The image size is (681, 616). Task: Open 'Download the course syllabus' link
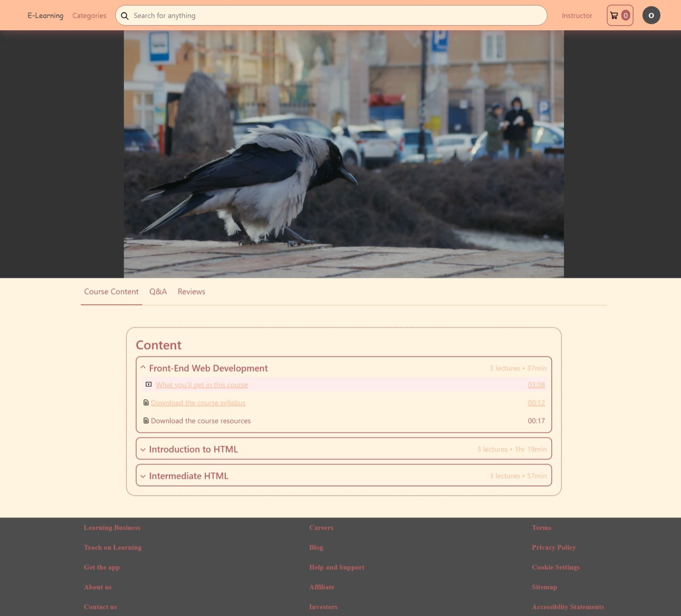click(x=198, y=403)
